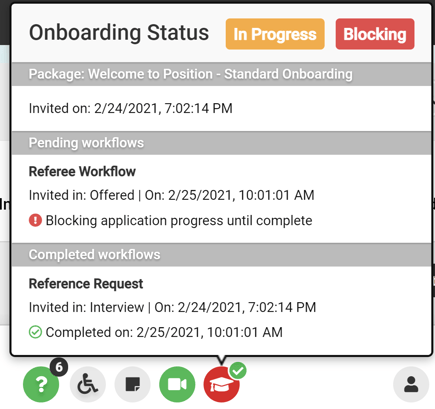Select the Completed workflows section header

click(x=221, y=255)
